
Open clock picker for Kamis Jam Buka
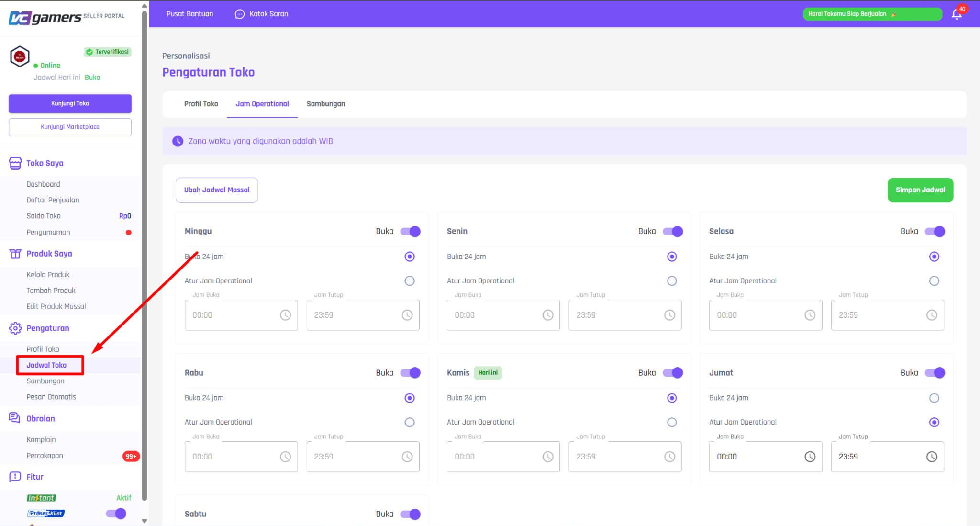pos(548,457)
